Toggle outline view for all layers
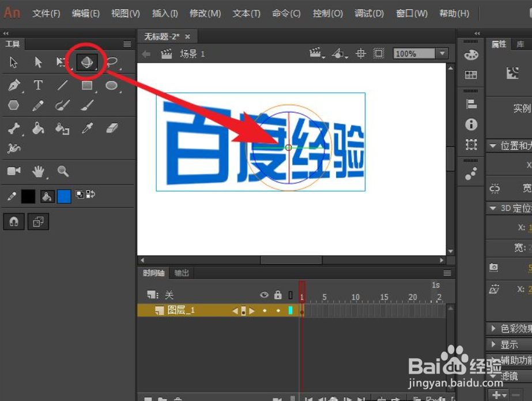 (290, 295)
